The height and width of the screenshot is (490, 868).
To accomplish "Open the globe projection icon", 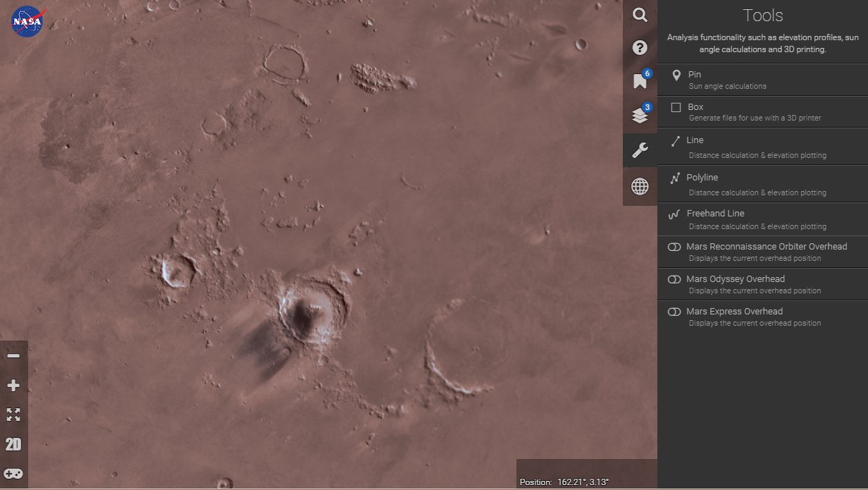I will pos(640,186).
